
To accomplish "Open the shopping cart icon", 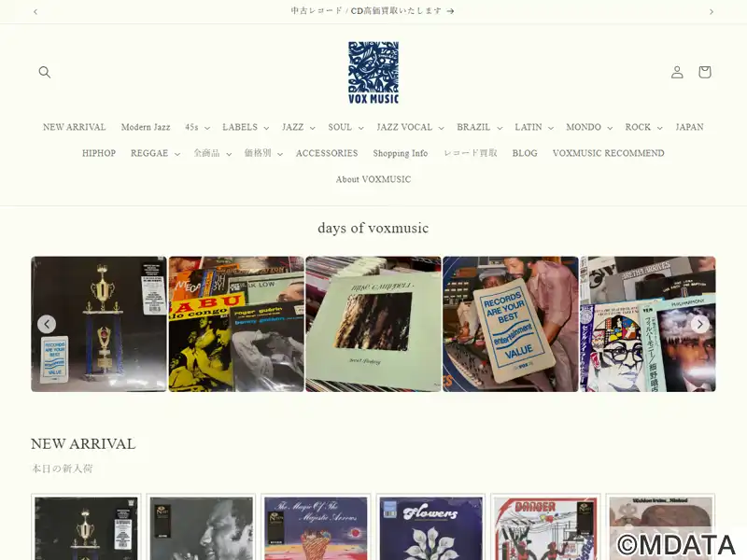I will pyautogui.click(x=705, y=72).
